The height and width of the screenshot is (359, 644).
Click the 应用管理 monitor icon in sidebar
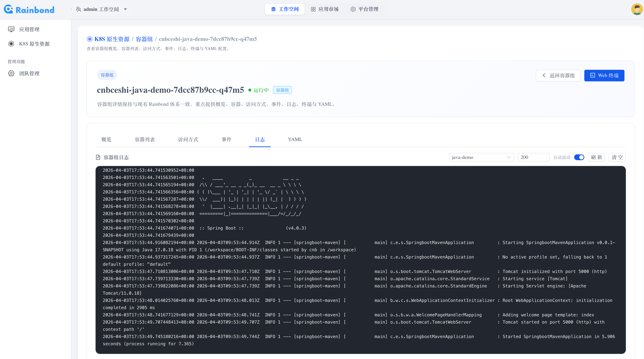(11, 29)
